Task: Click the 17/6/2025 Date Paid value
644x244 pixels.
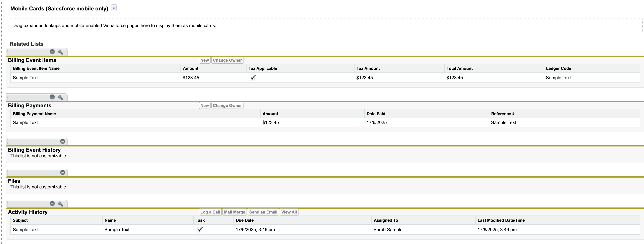Action: (376, 122)
